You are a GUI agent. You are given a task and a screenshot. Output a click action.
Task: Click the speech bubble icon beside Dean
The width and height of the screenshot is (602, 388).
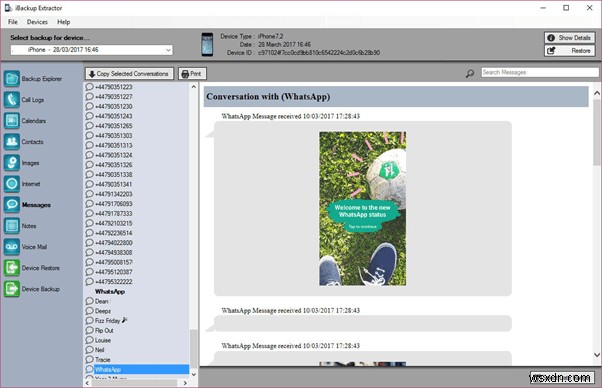(89, 301)
